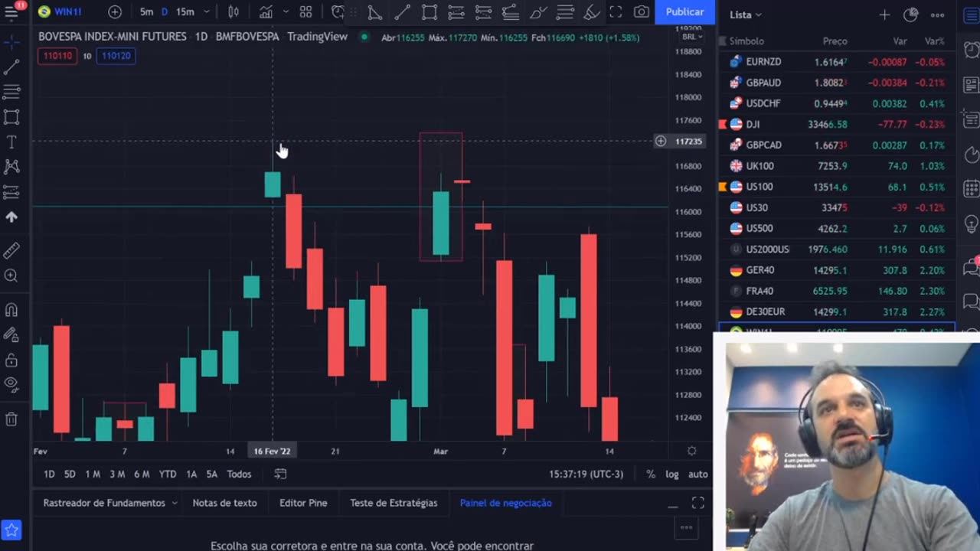Select the Painel de negociação tab

point(505,503)
